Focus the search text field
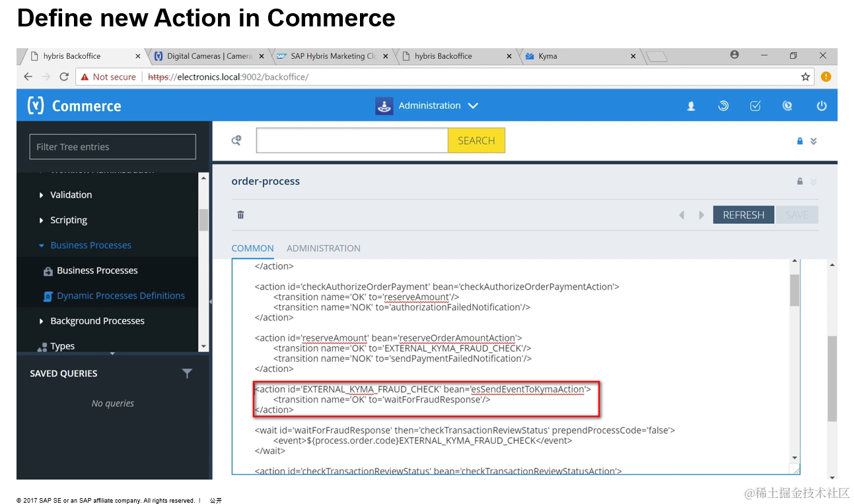This screenshot has height=504, width=854. coord(352,141)
